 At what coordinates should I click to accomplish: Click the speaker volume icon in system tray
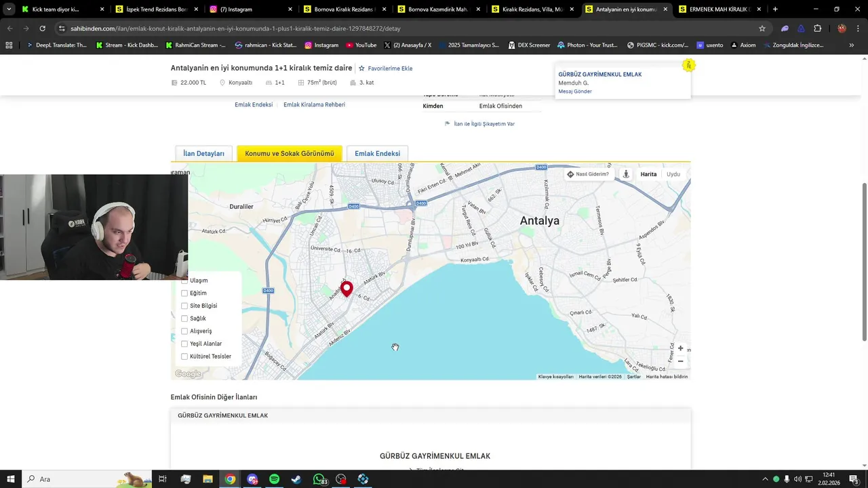797,479
